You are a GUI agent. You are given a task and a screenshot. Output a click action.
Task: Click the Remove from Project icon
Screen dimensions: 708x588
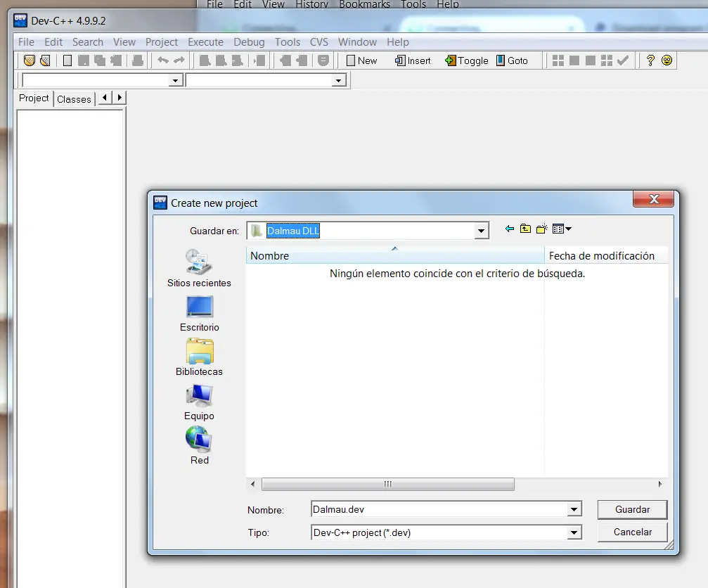(301, 60)
